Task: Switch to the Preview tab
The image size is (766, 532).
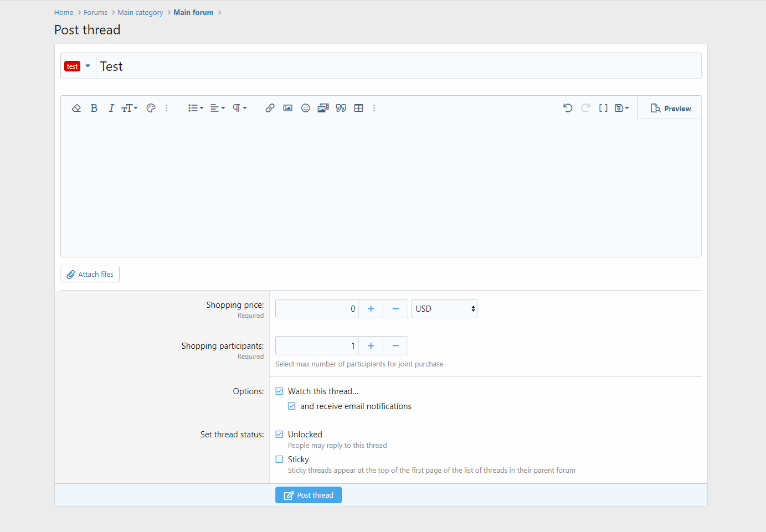Action: [x=670, y=109]
